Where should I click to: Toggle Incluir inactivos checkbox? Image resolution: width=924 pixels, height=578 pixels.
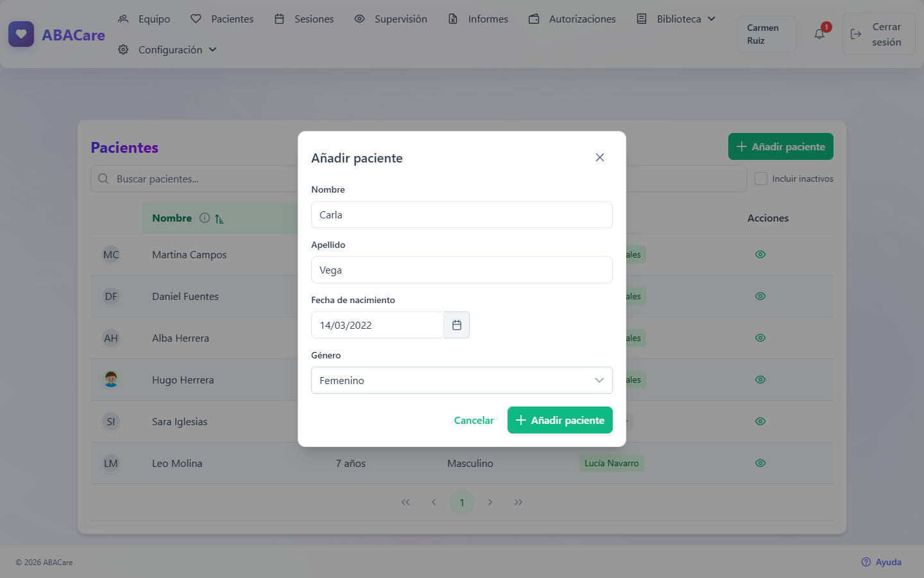click(x=761, y=179)
